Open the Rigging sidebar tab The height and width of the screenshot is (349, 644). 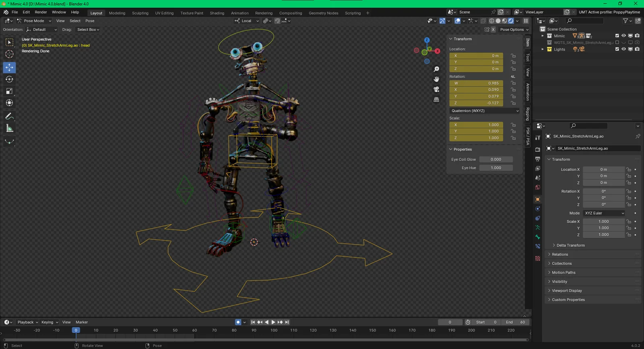point(528,114)
